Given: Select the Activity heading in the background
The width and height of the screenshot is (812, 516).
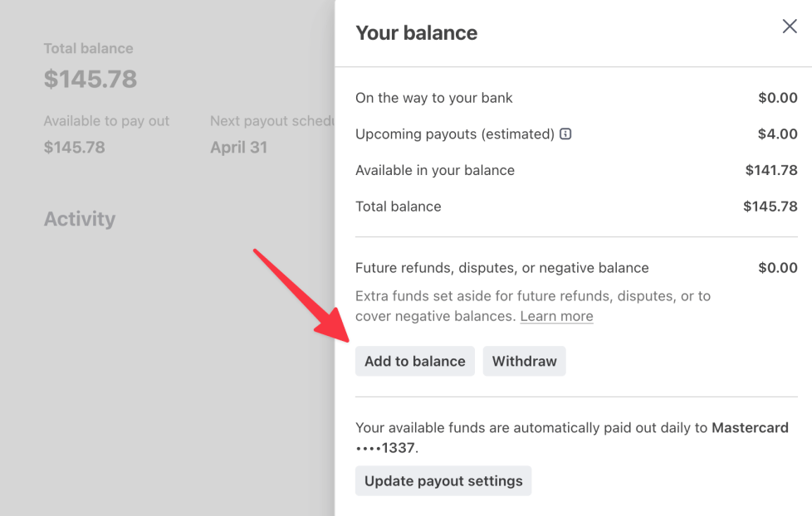Looking at the screenshot, I should 80,219.
